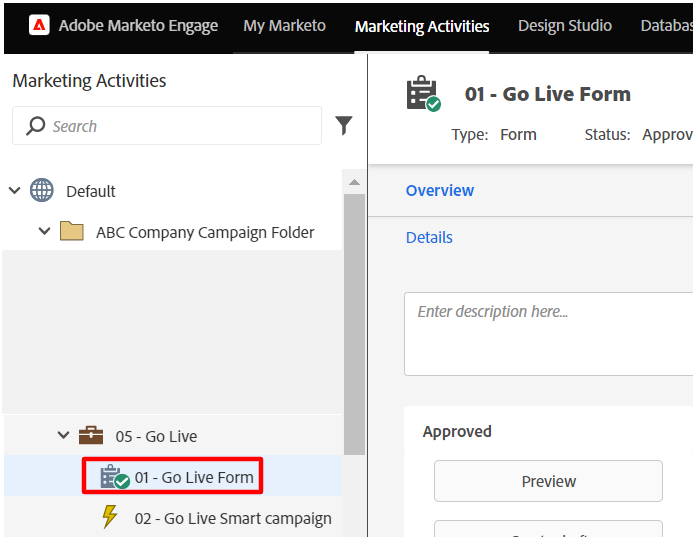Screen dimensions: 693x537
Task: Click the Smart campaign lightning bolt icon
Action: click(x=110, y=517)
